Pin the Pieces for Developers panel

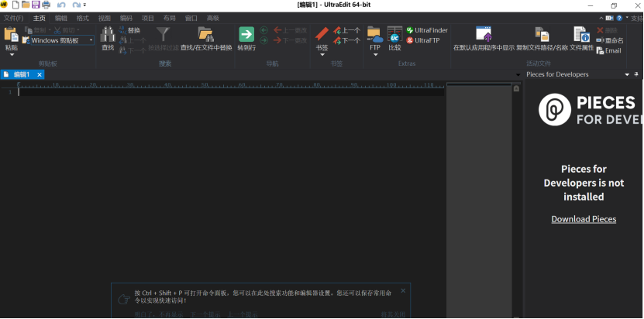pos(636,74)
